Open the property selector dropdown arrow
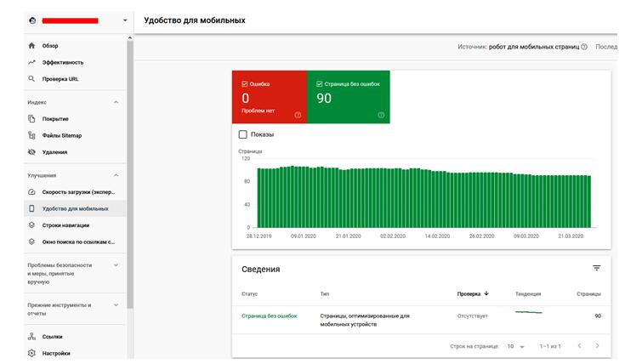Viewport: 625px width, 364px height. [125, 20]
